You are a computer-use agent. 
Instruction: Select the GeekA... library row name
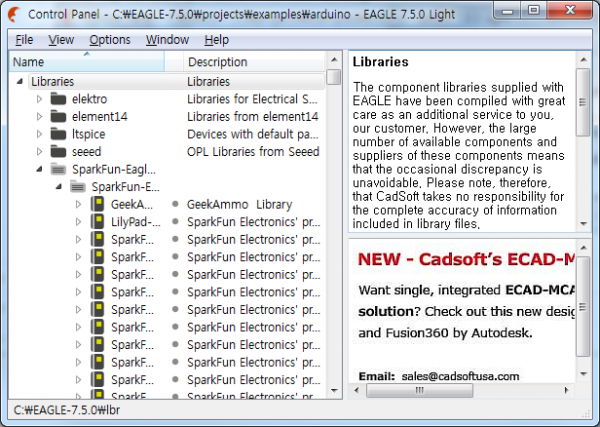coord(132,204)
